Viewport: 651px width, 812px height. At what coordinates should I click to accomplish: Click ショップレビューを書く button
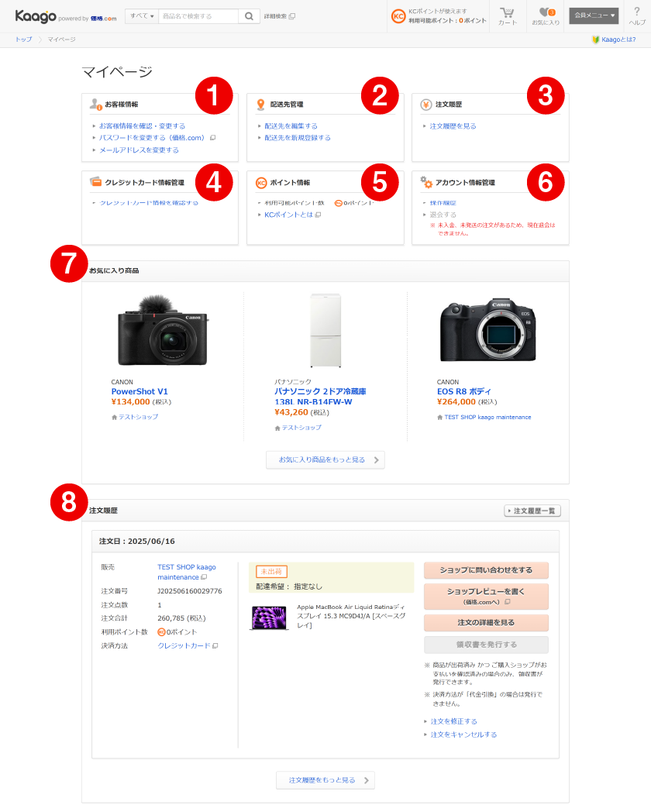click(x=486, y=596)
